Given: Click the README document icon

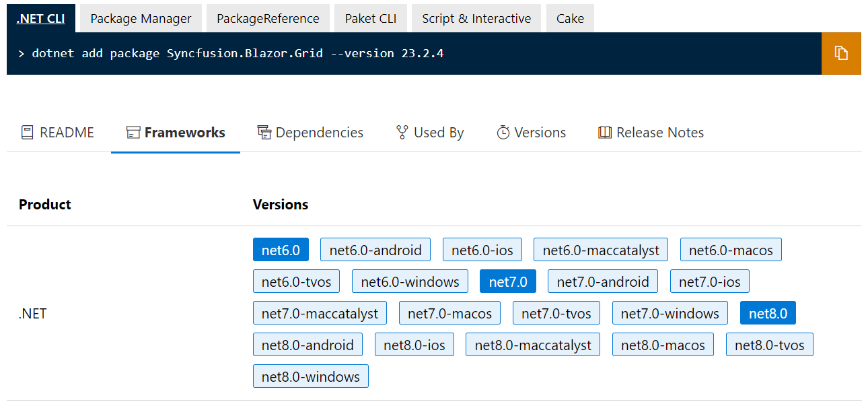Looking at the screenshot, I should 26,132.
